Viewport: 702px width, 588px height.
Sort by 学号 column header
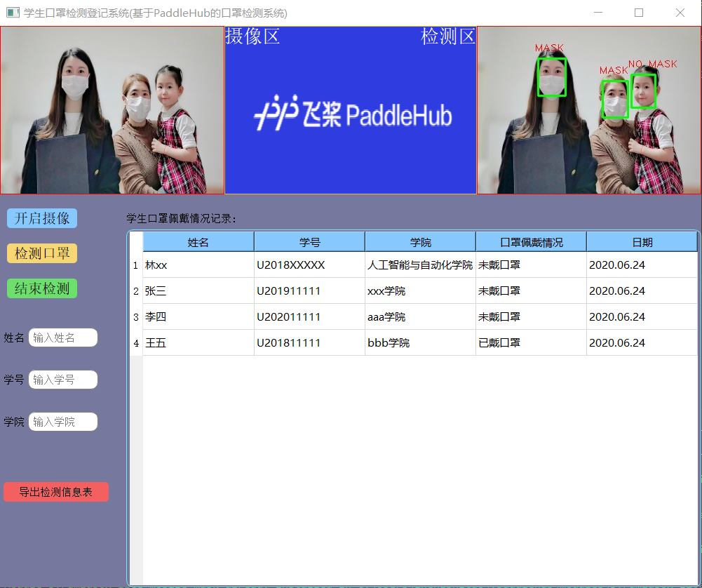(x=309, y=242)
